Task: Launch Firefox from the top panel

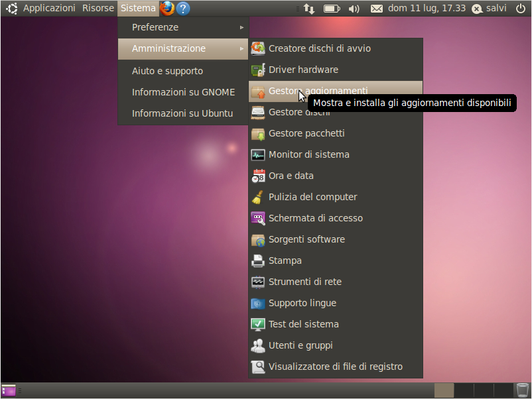Action: [x=167, y=9]
